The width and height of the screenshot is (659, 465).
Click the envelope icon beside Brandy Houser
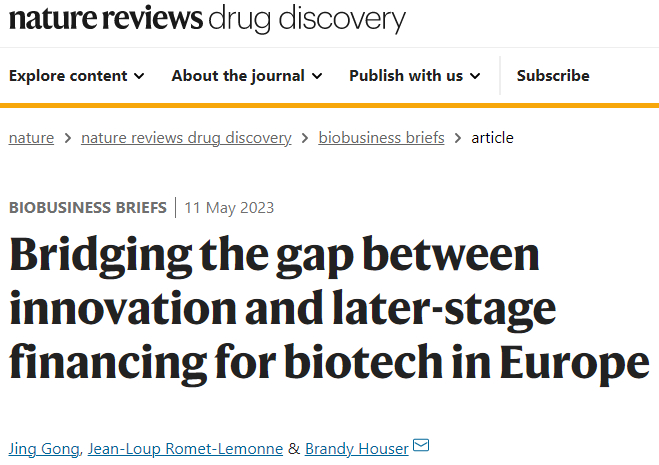[421, 446]
